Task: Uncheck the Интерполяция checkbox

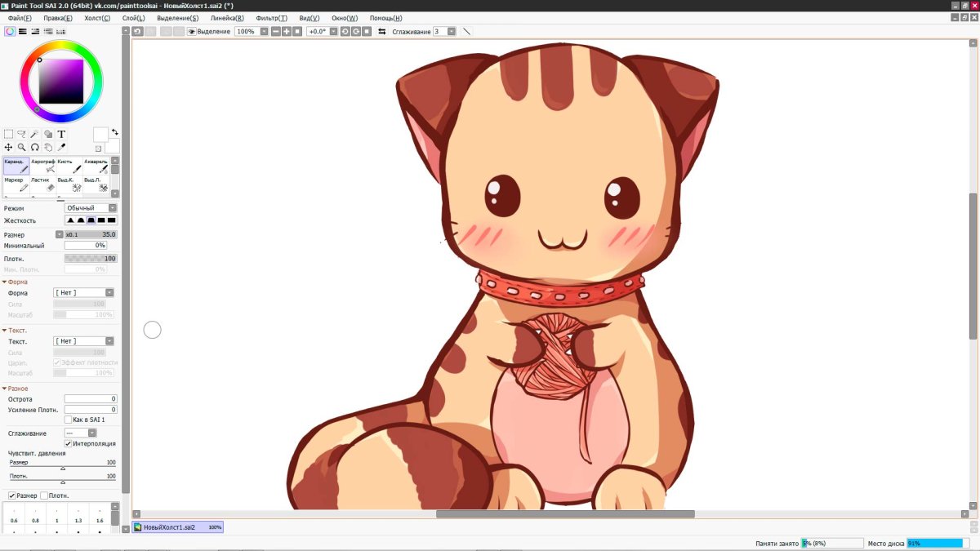Action: click(68, 443)
